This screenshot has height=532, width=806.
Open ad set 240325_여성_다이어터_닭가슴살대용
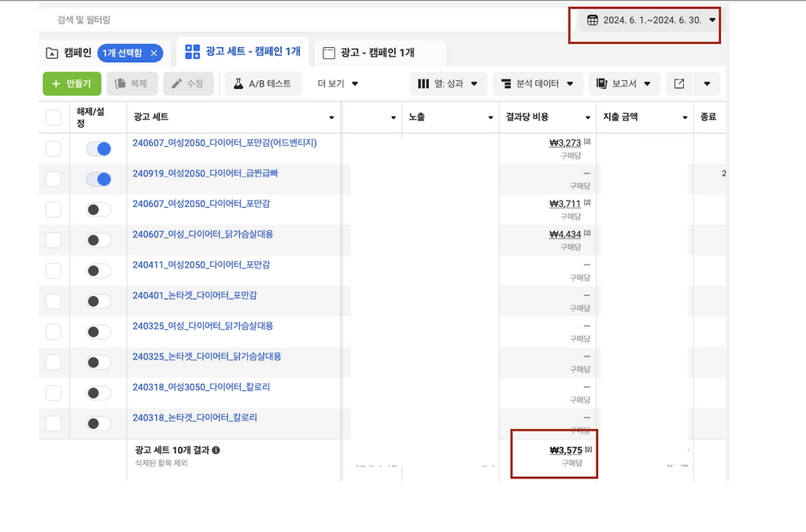[202, 326]
